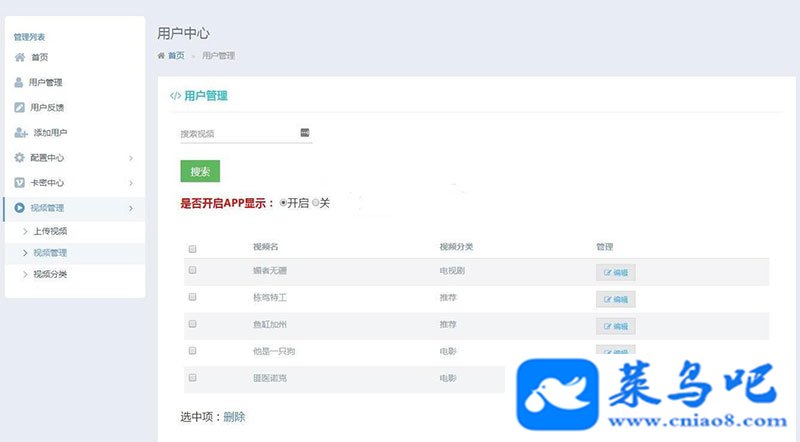Viewport: 800px width, 442px height.
Task: Click the keyboard icon in search field
Action: pyautogui.click(x=305, y=133)
